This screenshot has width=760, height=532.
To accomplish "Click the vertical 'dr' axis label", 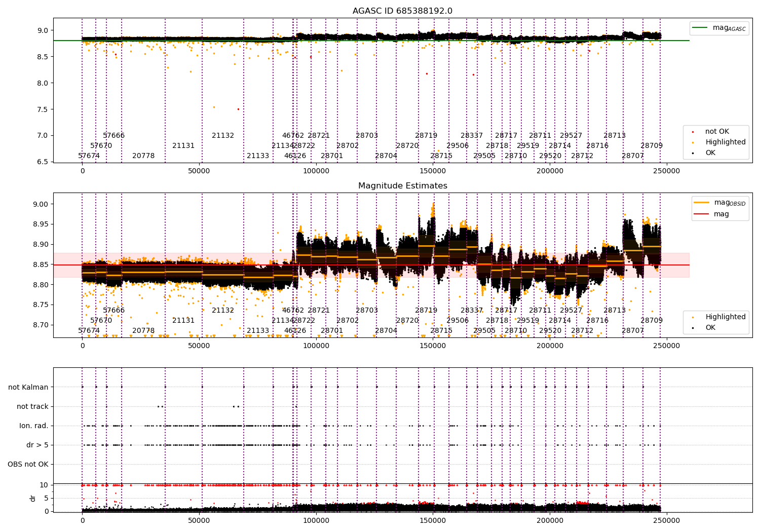I will [x=33, y=498].
